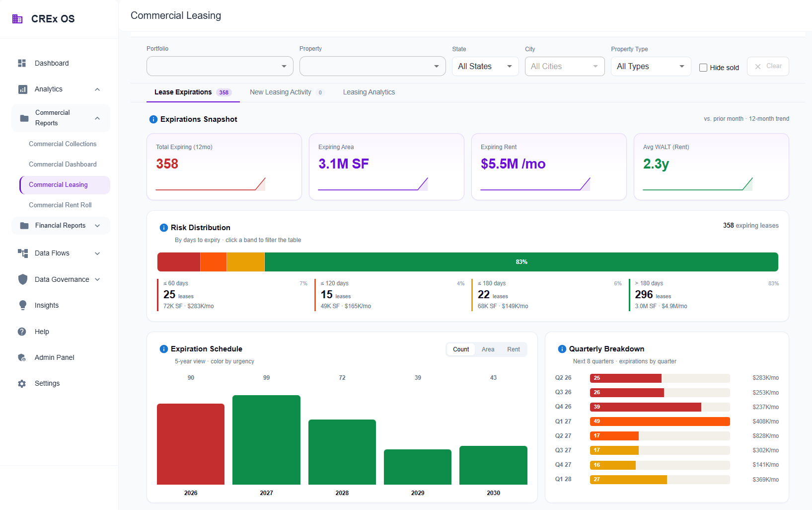Filter by ≤ 120 days band card
812x510 pixels.
(x=390, y=295)
